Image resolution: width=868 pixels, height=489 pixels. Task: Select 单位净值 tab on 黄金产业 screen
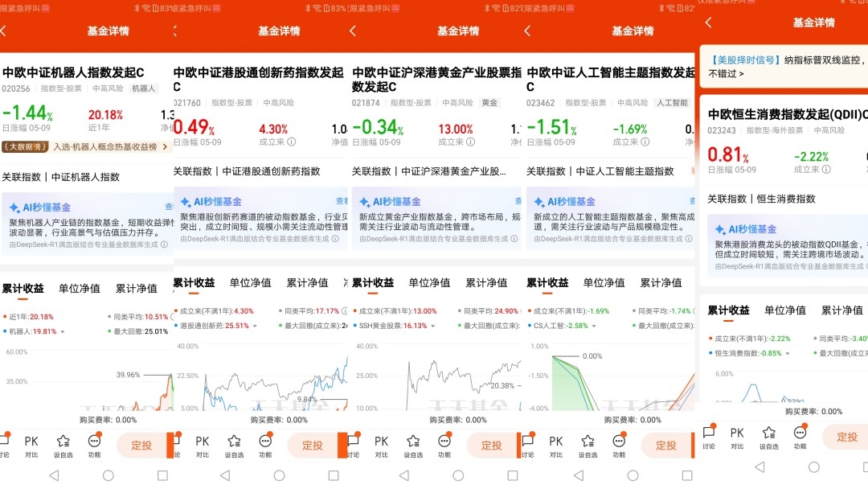(x=429, y=283)
